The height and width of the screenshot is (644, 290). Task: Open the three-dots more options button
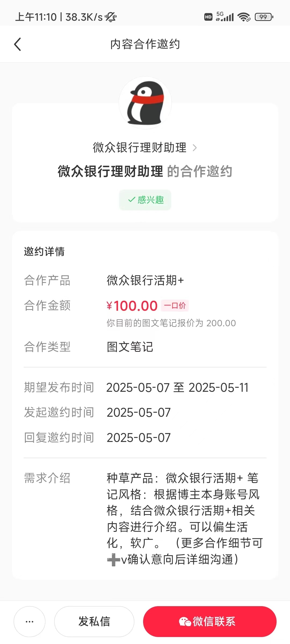coord(30,621)
